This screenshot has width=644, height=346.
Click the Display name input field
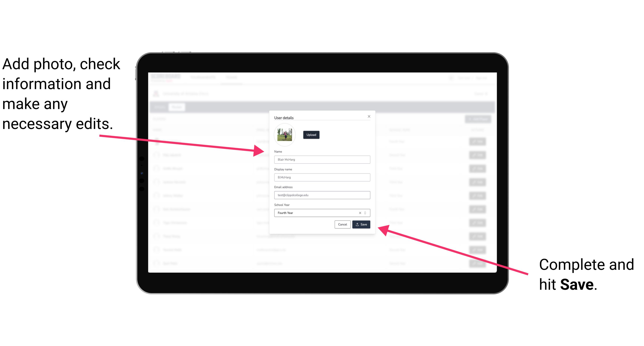(322, 177)
